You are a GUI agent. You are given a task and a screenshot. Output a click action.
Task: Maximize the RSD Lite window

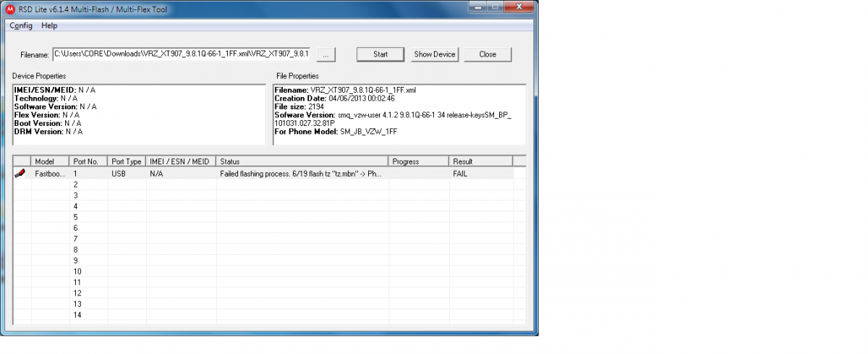(496, 6)
